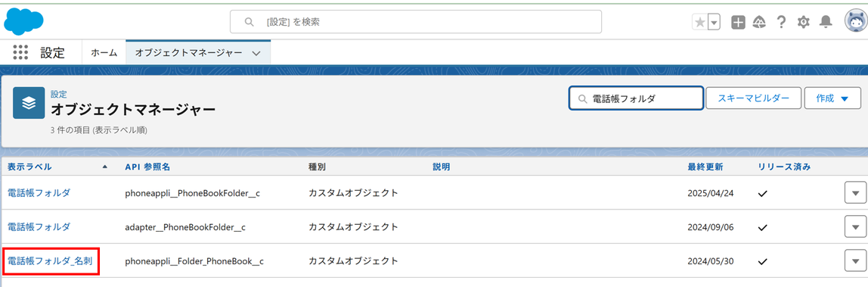Open row menu for phoneappli__PhoneBookFolder__c
The width and height of the screenshot is (868, 287).
[x=855, y=193]
